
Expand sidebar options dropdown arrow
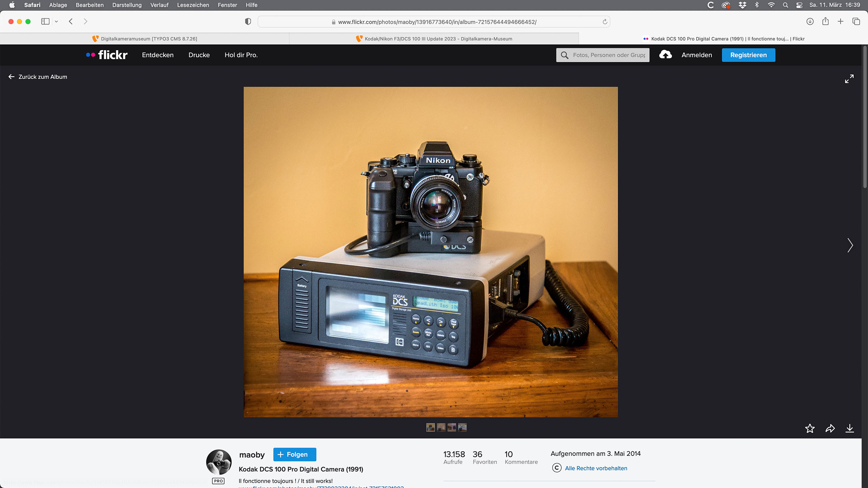point(56,22)
